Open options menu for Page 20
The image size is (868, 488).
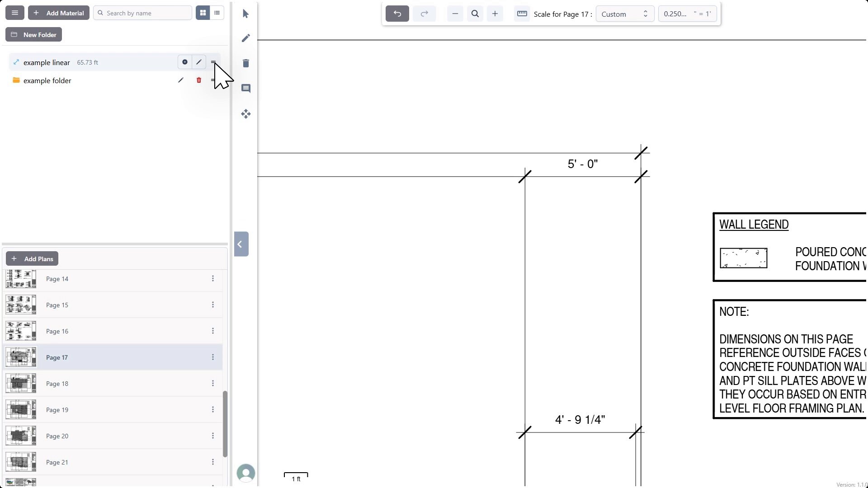click(213, 436)
